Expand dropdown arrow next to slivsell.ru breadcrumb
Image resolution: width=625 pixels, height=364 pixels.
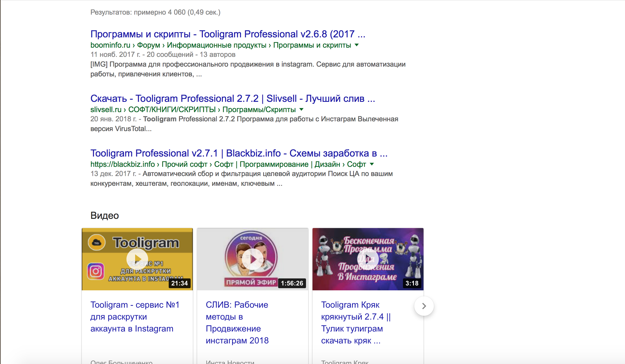(301, 109)
